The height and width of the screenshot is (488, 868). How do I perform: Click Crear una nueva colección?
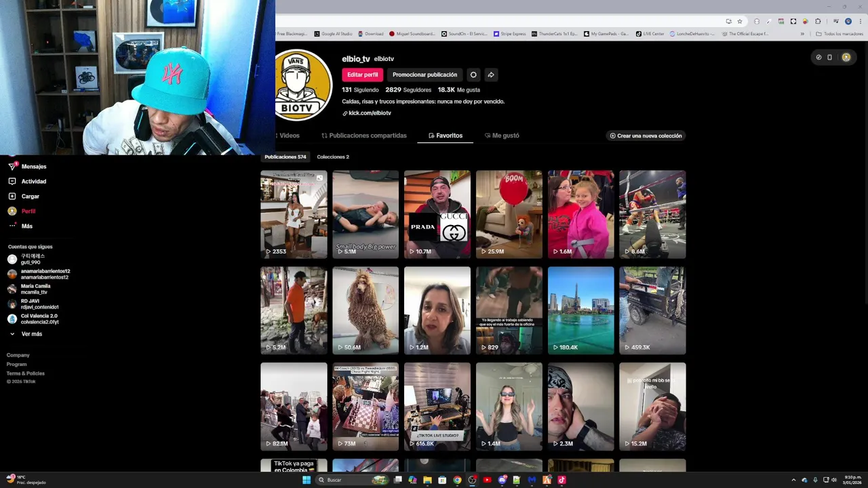pyautogui.click(x=646, y=136)
